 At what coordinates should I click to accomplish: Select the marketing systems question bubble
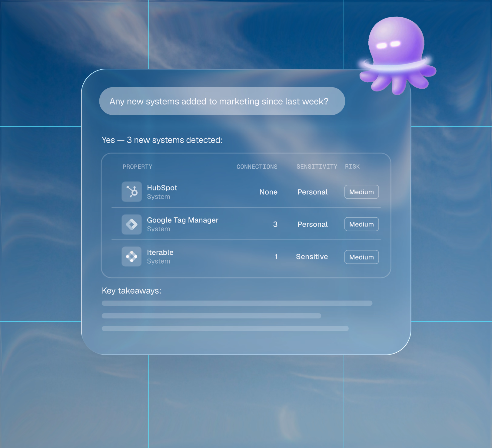pyautogui.click(x=222, y=101)
